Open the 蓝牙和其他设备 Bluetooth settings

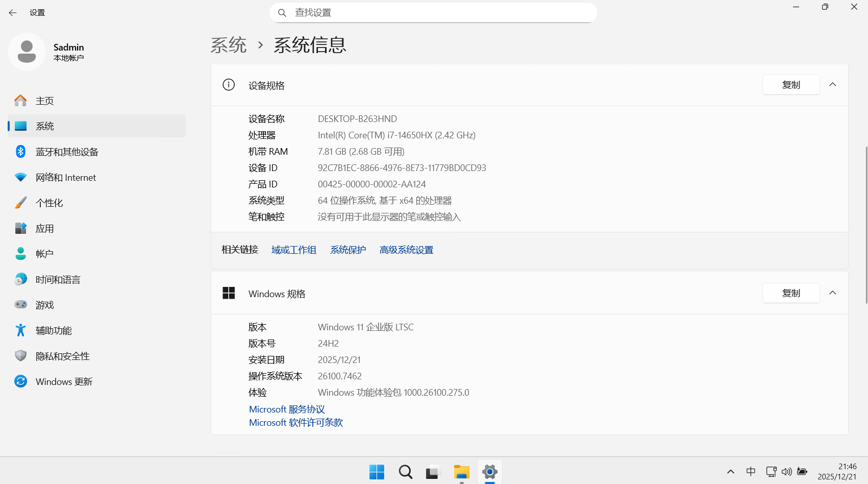pyautogui.click(x=66, y=152)
